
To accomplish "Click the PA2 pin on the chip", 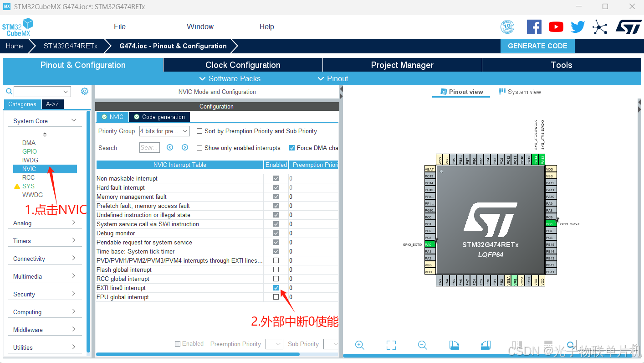I will (429, 258).
